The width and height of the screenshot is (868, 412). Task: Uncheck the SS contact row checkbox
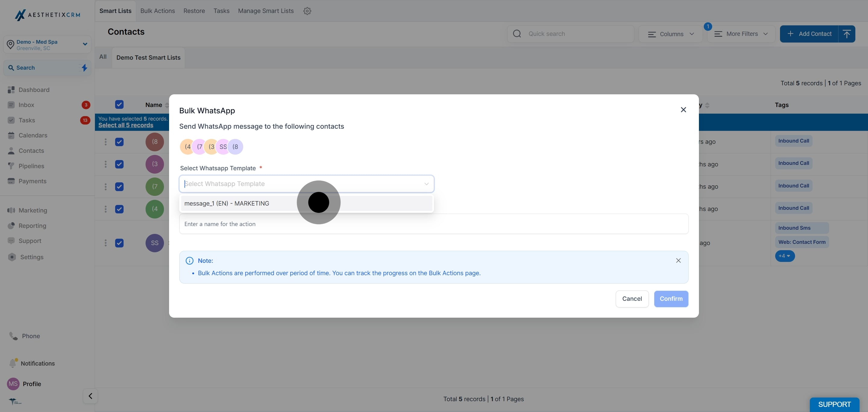click(119, 243)
